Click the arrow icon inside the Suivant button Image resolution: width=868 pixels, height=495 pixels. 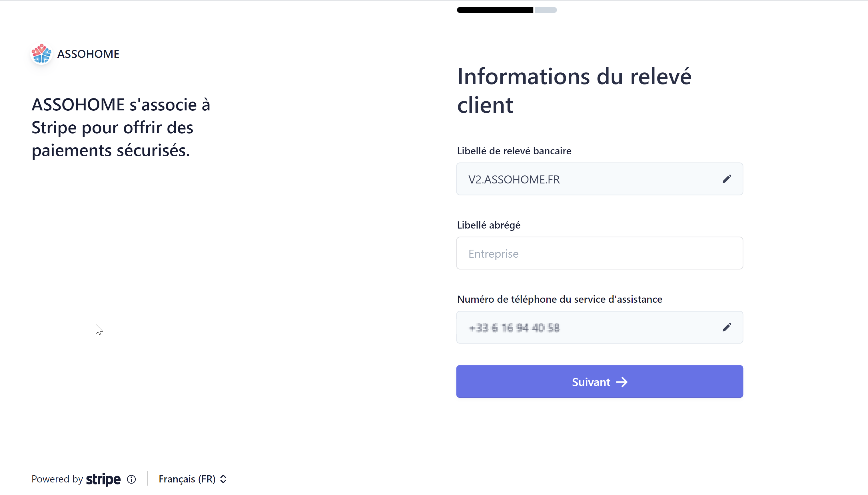622,382
